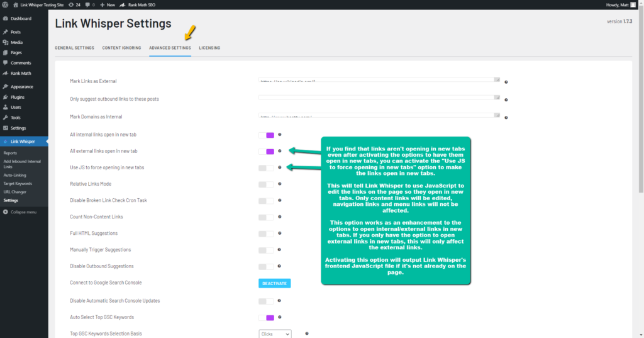The width and height of the screenshot is (644, 338).
Task: Open the Clicks selection basis dropdown
Action: click(x=275, y=334)
